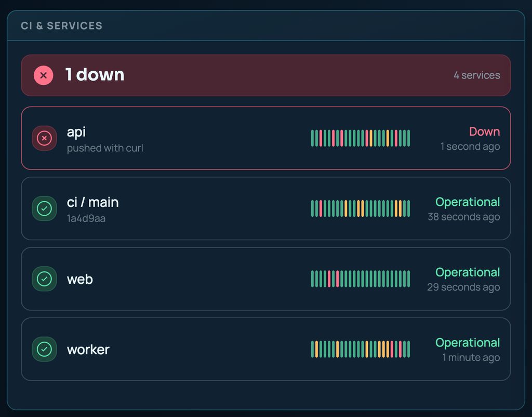Click the ci / main uptime history bars
Screen dimensions: 532x417
tap(361, 208)
